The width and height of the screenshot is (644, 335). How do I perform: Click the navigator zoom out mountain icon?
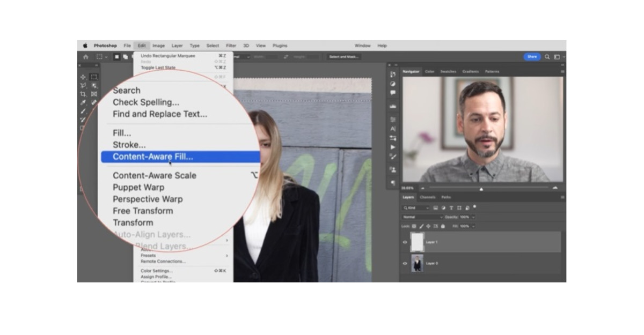(x=423, y=188)
